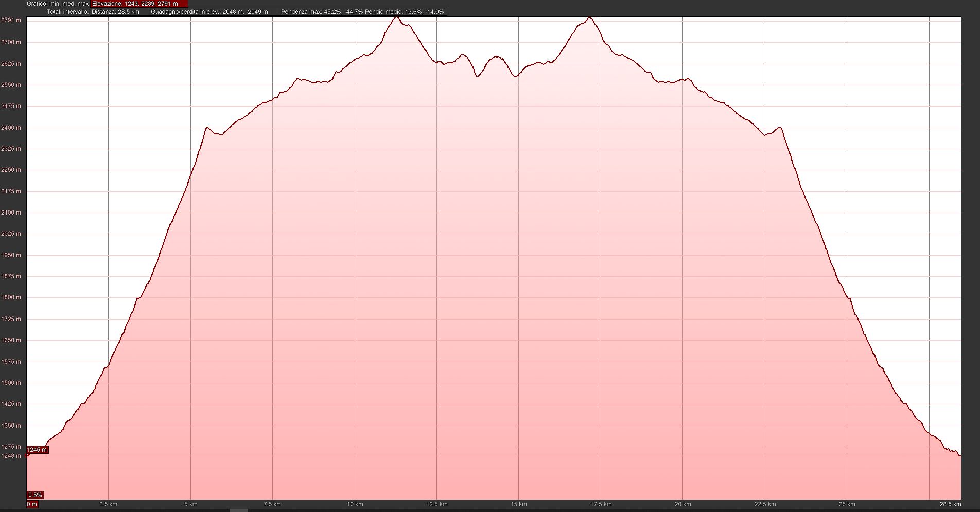Click the 0.5% slope indicator label
980x512 pixels.
(35, 495)
